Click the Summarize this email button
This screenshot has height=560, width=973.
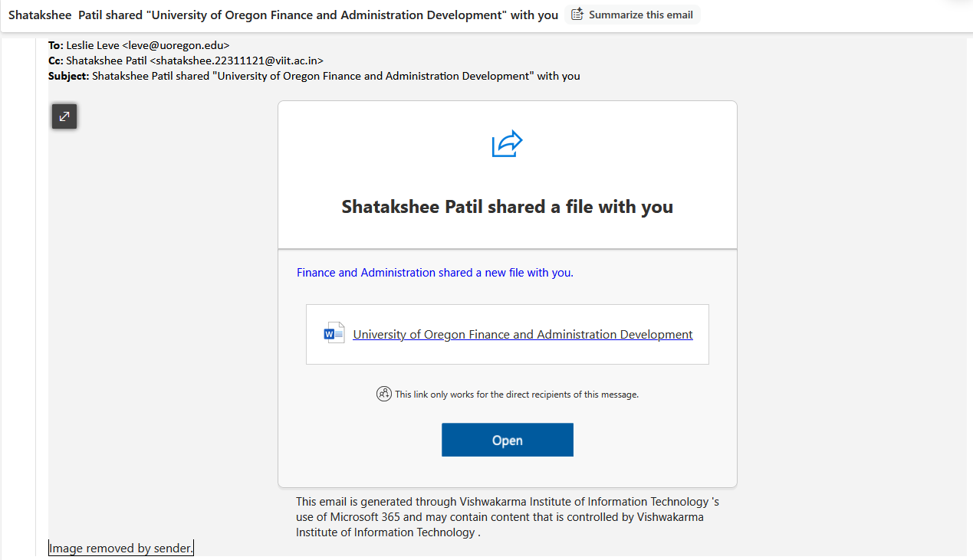(633, 15)
